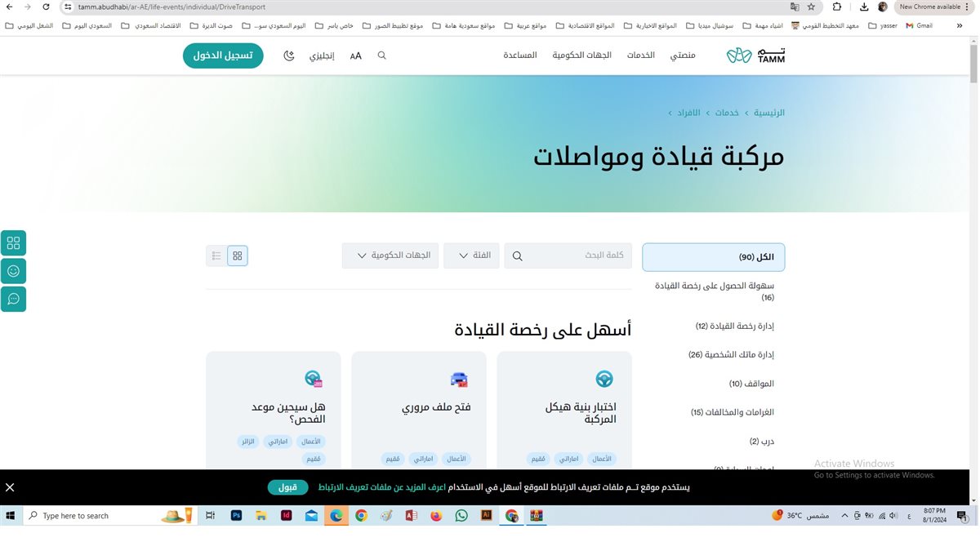Open الخدمات in the top menu

point(641,56)
